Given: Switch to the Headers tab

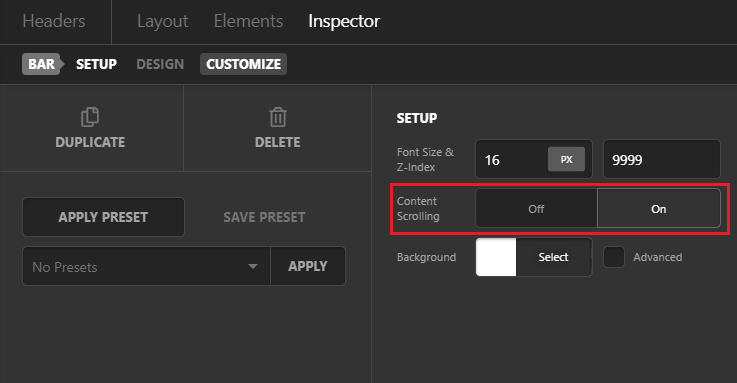Looking at the screenshot, I should pyautogui.click(x=54, y=21).
